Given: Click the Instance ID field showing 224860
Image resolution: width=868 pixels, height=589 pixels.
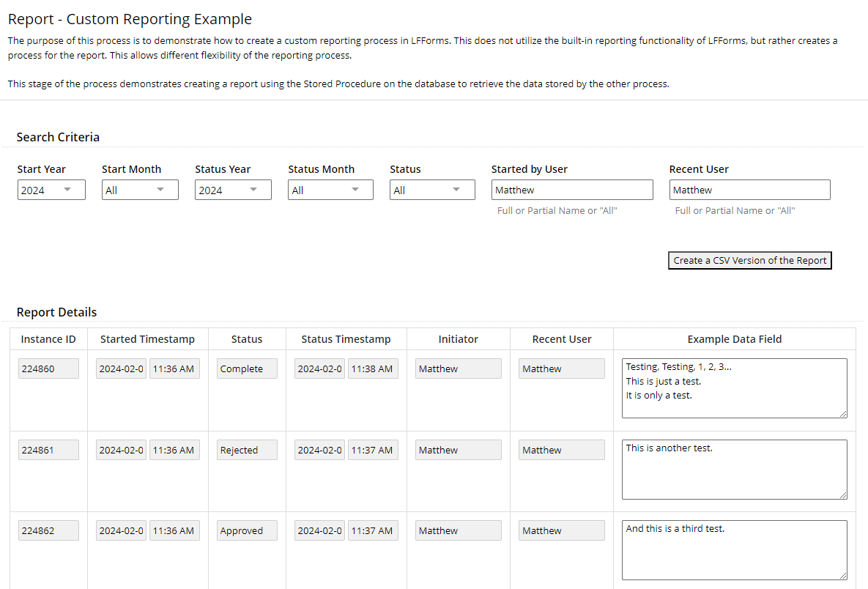Looking at the screenshot, I should click(x=48, y=368).
